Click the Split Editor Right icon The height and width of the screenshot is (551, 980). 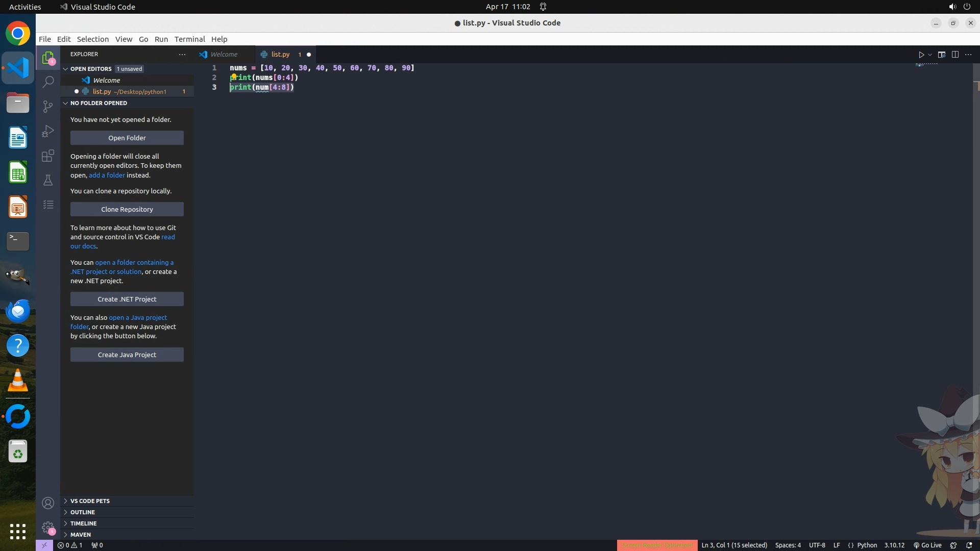pyautogui.click(x=955, y=55)
